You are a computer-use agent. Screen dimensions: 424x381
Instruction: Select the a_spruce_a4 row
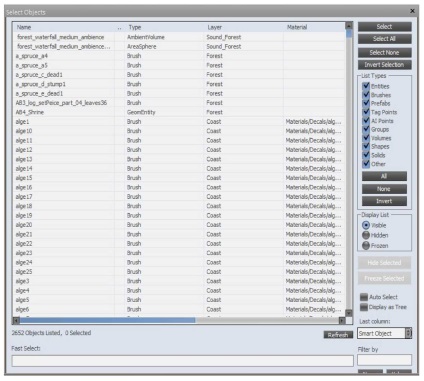[179, 56]
